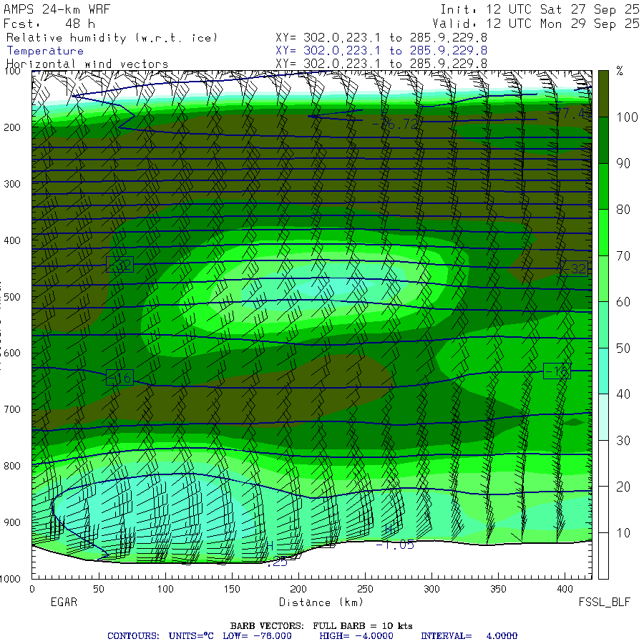Image resolution: width=644 pixels, height=644 pixels.
Task: Select the left '-16' contour label
Action: click(120, 377)
